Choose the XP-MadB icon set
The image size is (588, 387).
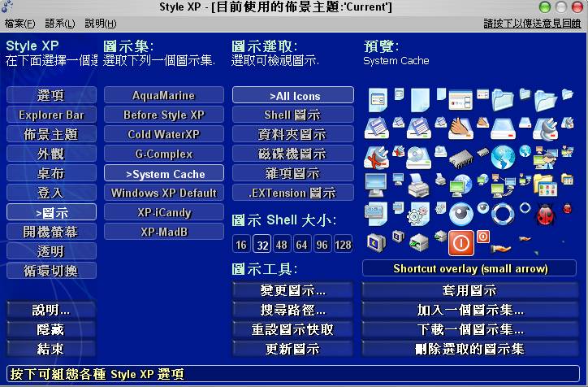pyautogui.click(x=164, y=232)
